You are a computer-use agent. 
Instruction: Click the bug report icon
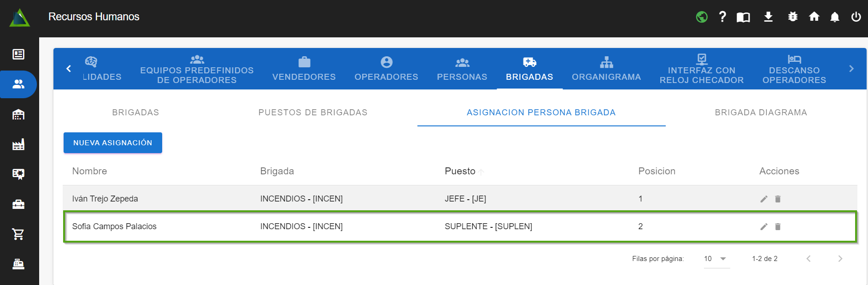[792, 17]
